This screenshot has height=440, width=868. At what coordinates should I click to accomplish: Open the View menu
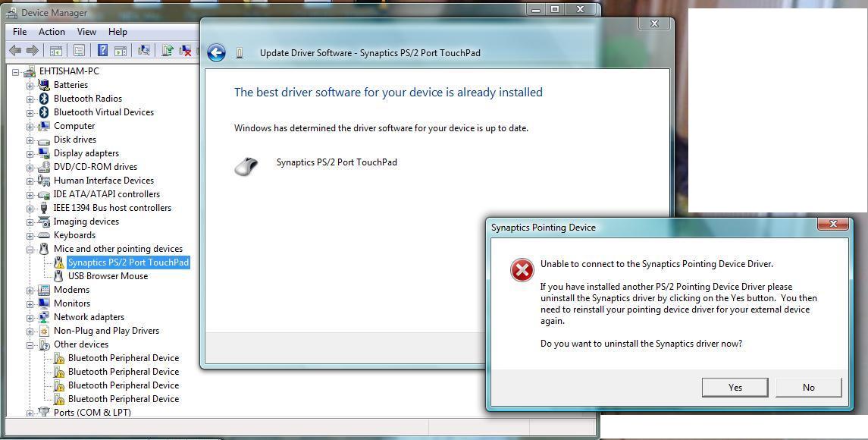[86, 32]
